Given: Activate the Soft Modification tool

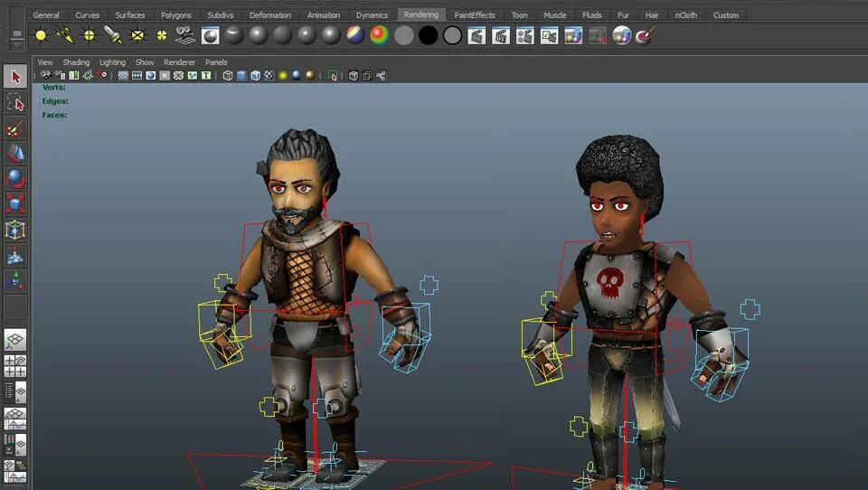Looking at the screenshot, I should coord(15,256).
